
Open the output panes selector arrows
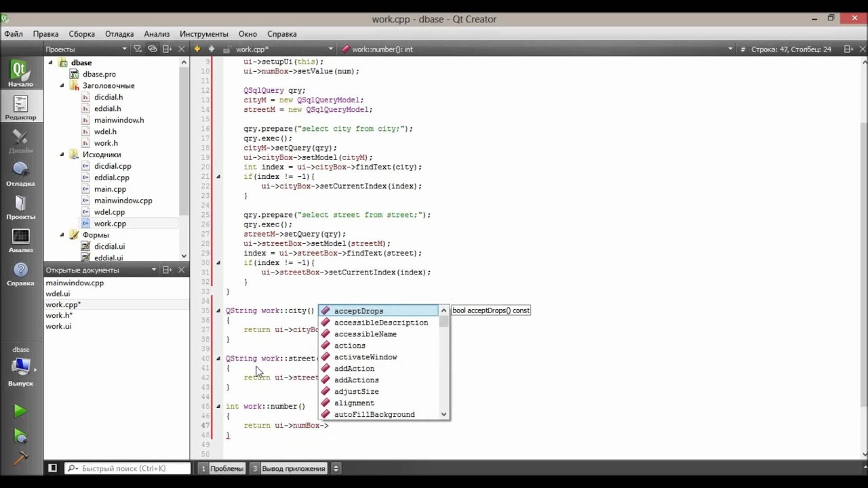335,468
